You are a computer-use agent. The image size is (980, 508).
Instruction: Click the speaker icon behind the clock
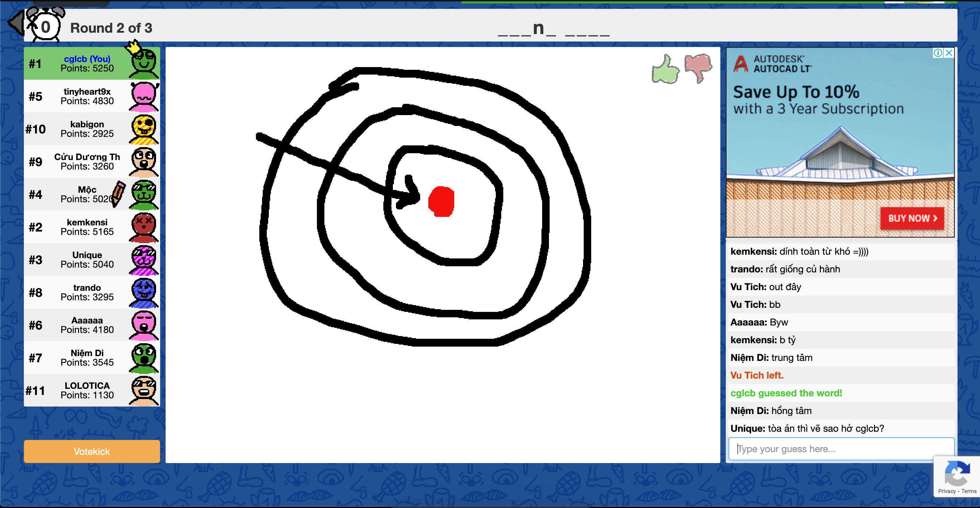16,23
